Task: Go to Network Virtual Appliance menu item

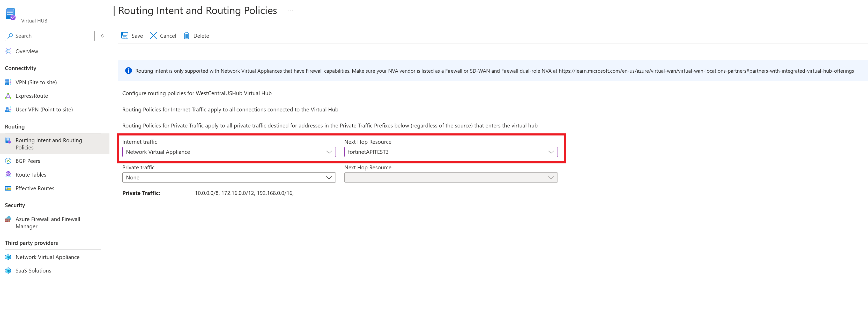Action: coord(47,257)
